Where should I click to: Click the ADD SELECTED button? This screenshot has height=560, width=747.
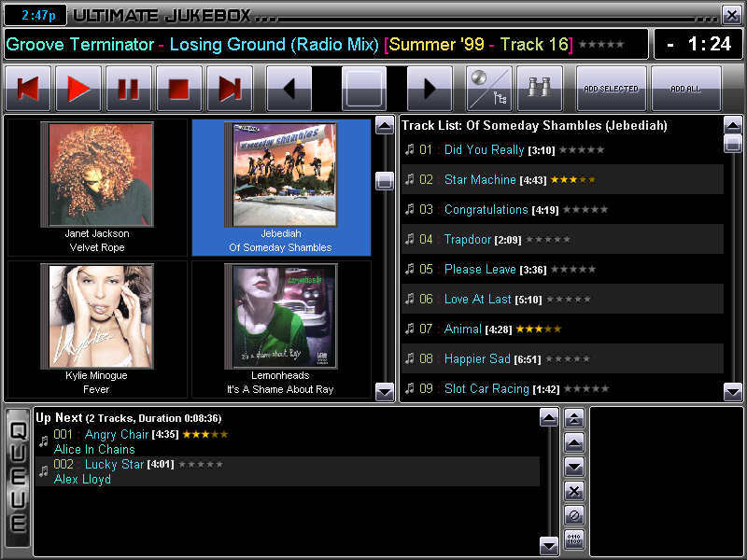click(x=612, y=89)
